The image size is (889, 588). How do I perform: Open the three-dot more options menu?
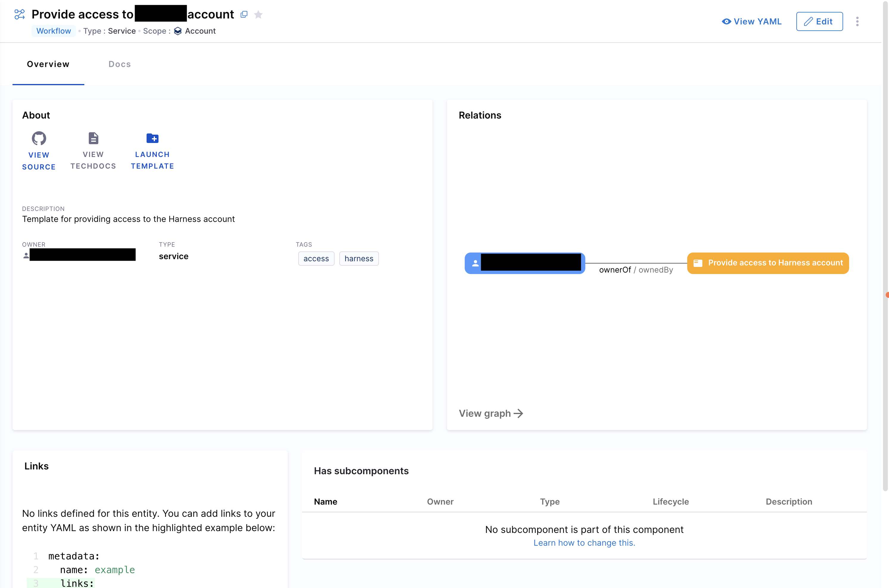[857, 21]
